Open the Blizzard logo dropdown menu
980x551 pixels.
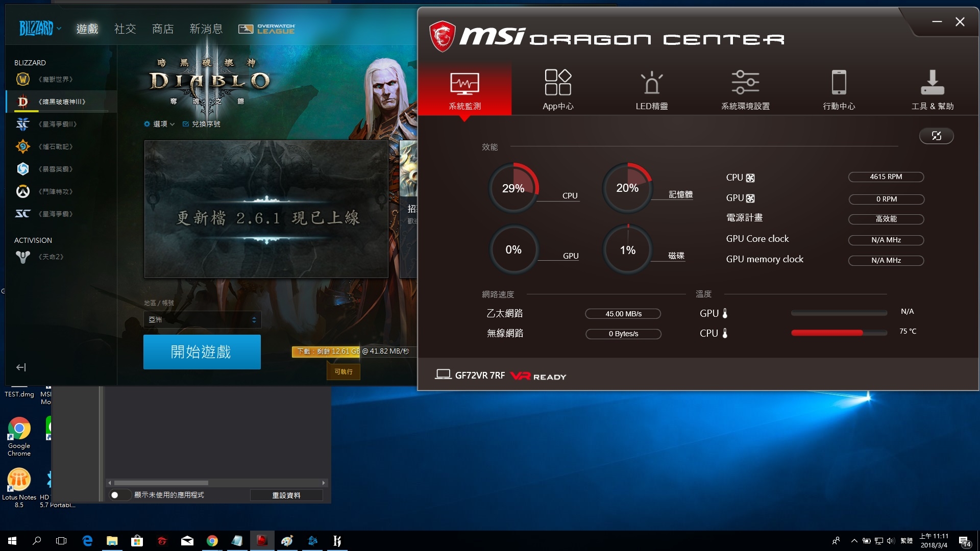40,29
